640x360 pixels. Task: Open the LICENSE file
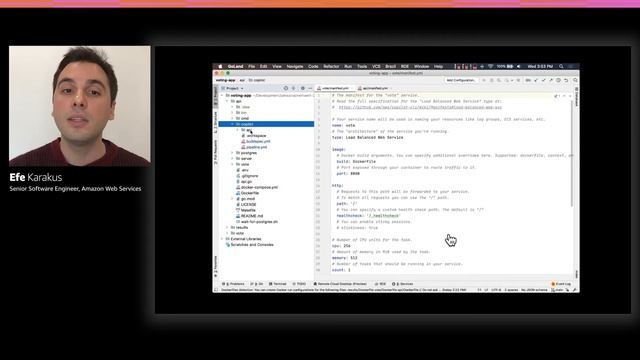(246, 204)
